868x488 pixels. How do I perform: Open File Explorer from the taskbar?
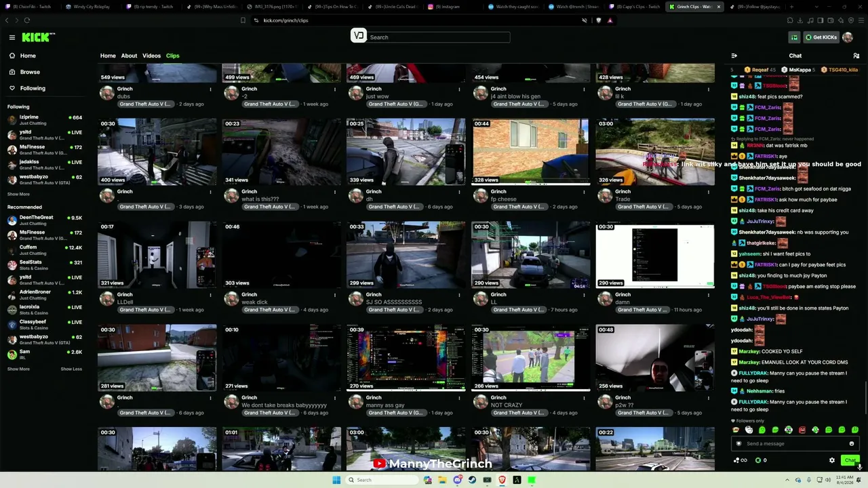pyautogui.click(x=442, y=480)
